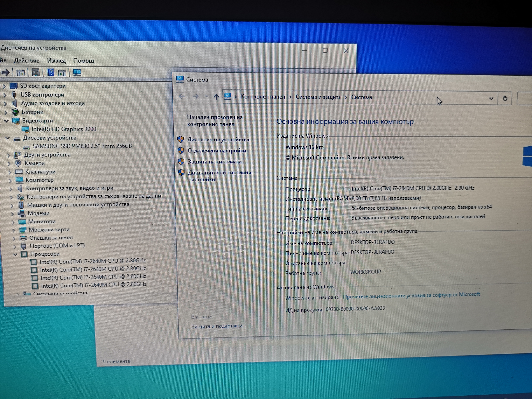532x399 pixels.
Task: Close the Device Manager window
Action: (x=346, y=50)
